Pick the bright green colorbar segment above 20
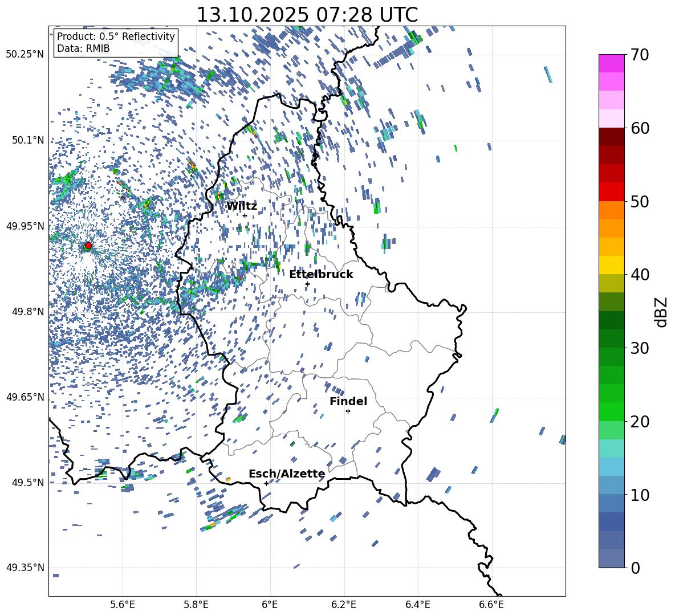675x616 pixels. click(612, 411)
